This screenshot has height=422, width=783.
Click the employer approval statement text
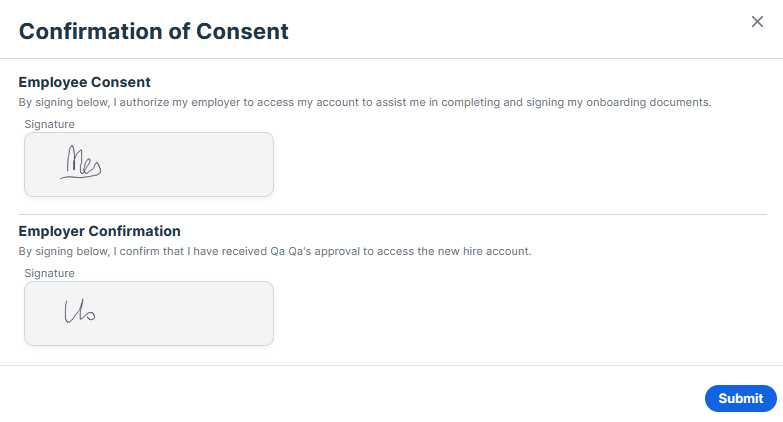tap(274, 251)
